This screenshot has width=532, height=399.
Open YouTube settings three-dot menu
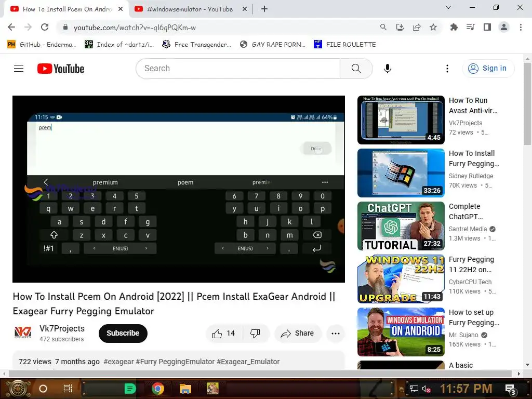[x=447, y=69]
